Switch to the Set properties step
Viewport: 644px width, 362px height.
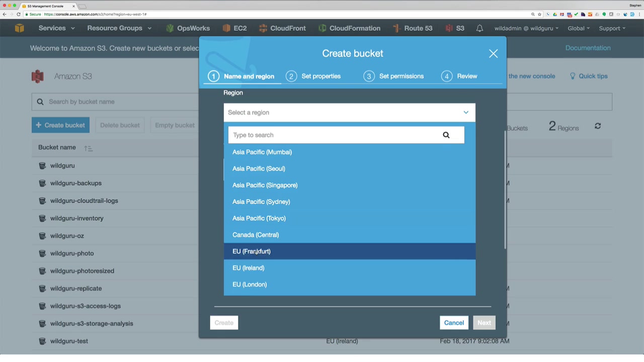pos(313,76)
